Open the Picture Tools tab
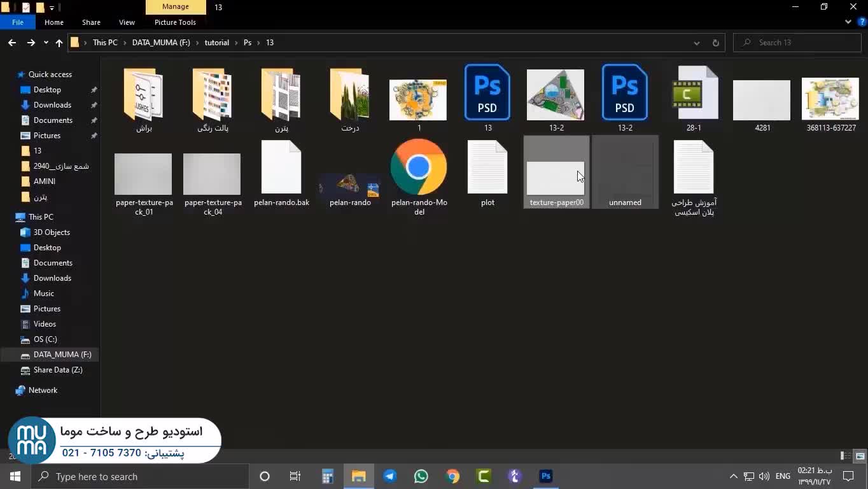The image size is (868, 489). click(175, 22)
